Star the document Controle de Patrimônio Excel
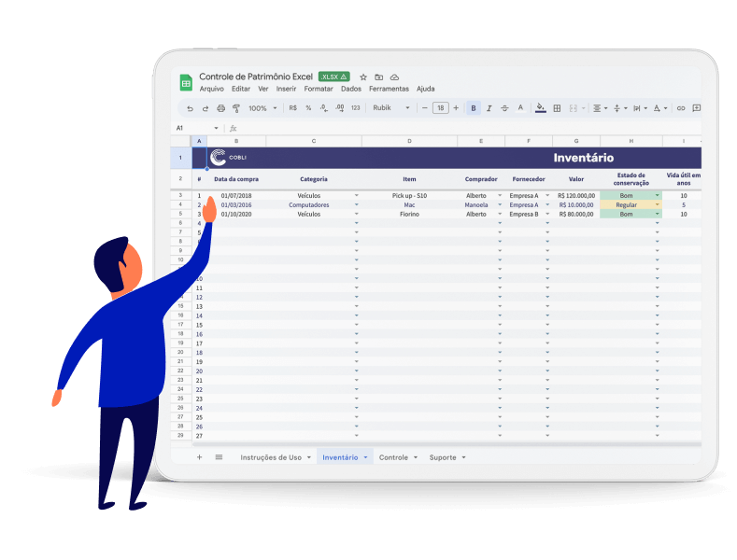This screenshot has height=560, width=737. coord(363,77)
